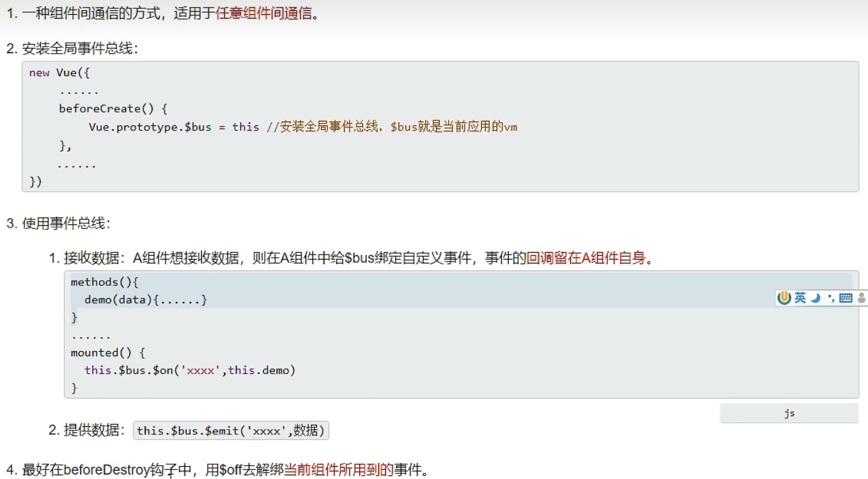Open the IME user account icon
The height and width of the screenshot is (479, 868).
(862, 298)
